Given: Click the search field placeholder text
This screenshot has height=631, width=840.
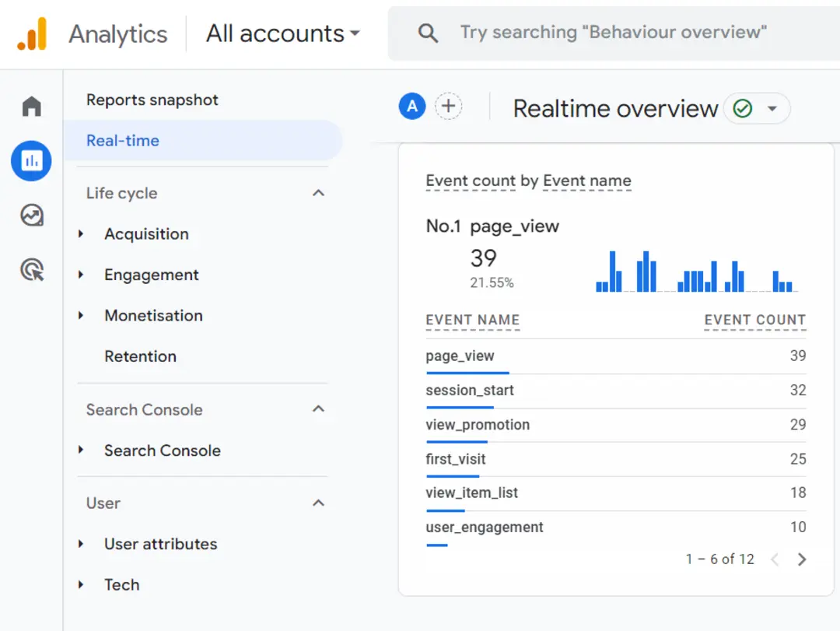Looking at the screenshot, I should coord(613,32).
